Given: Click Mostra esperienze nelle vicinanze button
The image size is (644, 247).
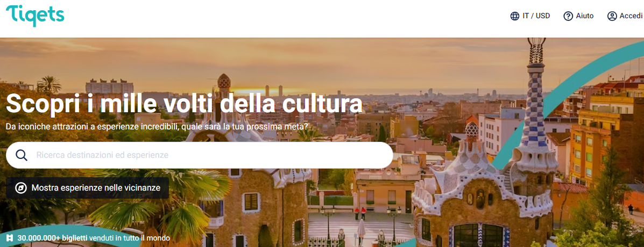Looking at the screenshot, I should click(88, 188).
